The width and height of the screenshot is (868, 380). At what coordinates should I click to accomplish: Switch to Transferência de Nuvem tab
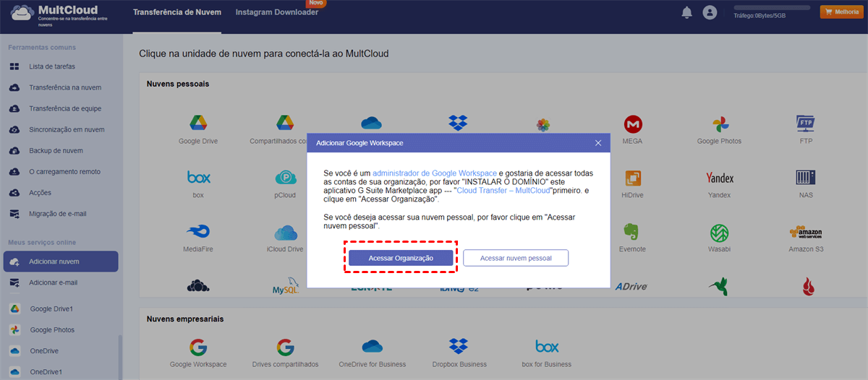[176, 12]
